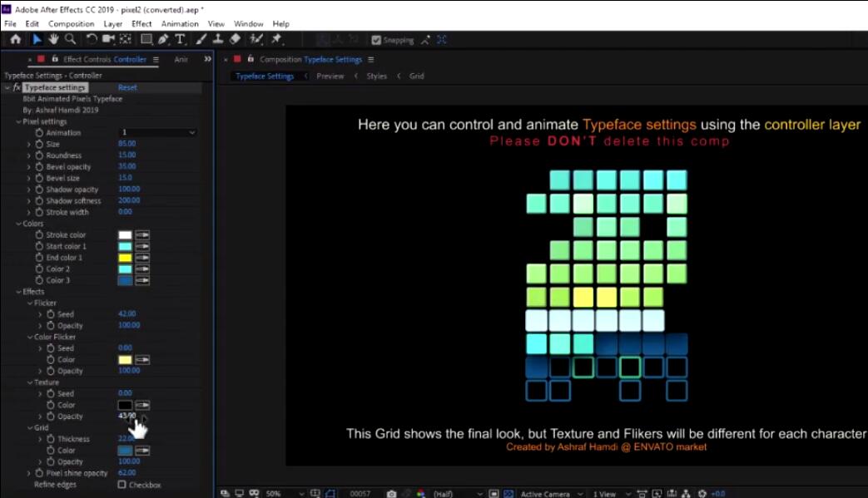Select the Rotation tool
The width and height of the screenshot is (868, 498).
click(x=92, y=39)
